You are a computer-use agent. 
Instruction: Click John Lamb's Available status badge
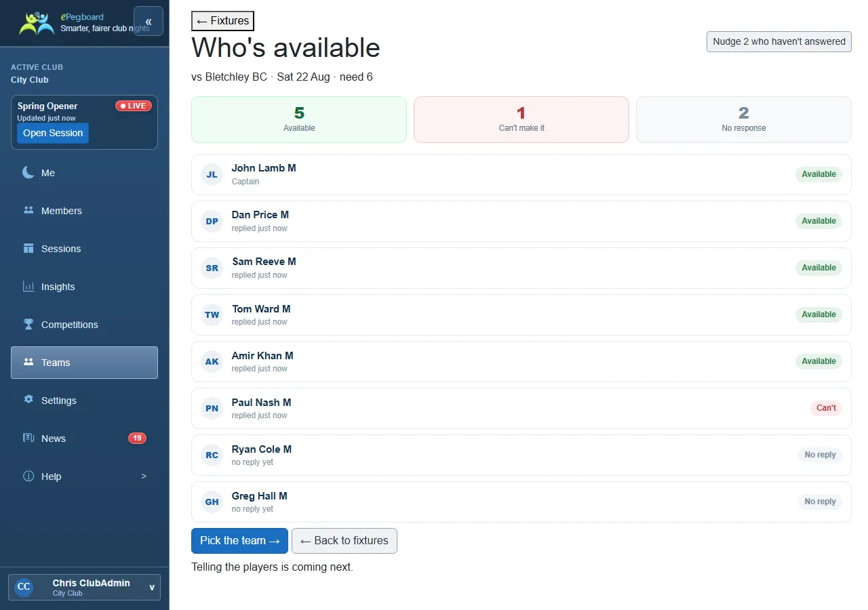click(x=818, y=174)
